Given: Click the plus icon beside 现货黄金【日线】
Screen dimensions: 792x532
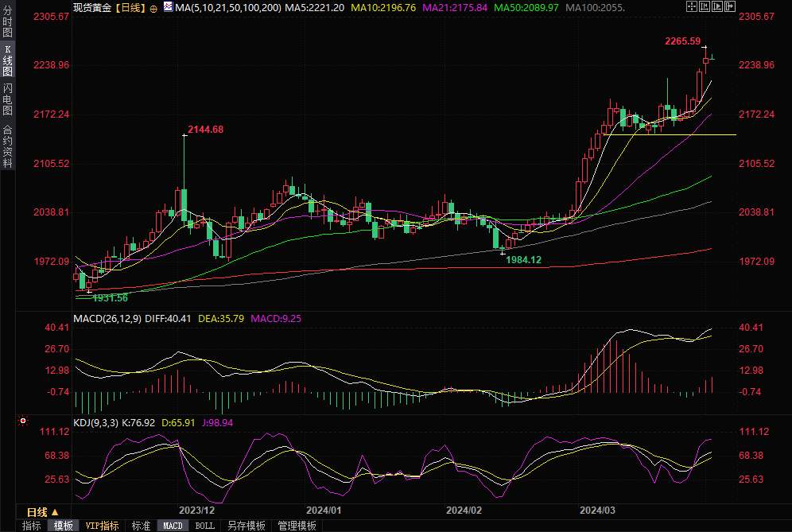Looking at the screenshot, I should [x=153, y=8].
